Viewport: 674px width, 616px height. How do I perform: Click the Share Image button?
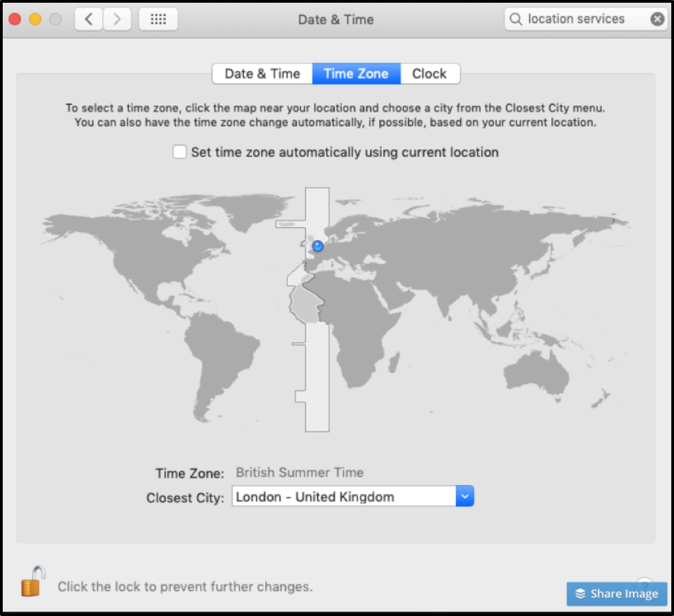(617, 594)
